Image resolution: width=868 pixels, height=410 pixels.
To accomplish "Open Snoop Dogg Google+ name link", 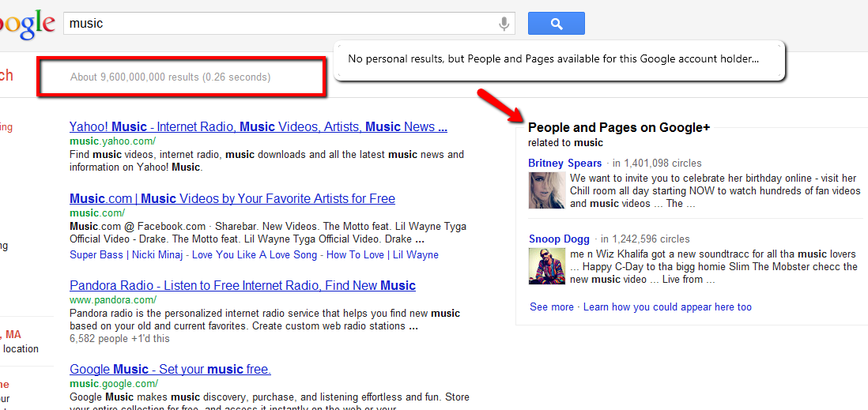I will point(559,239).
